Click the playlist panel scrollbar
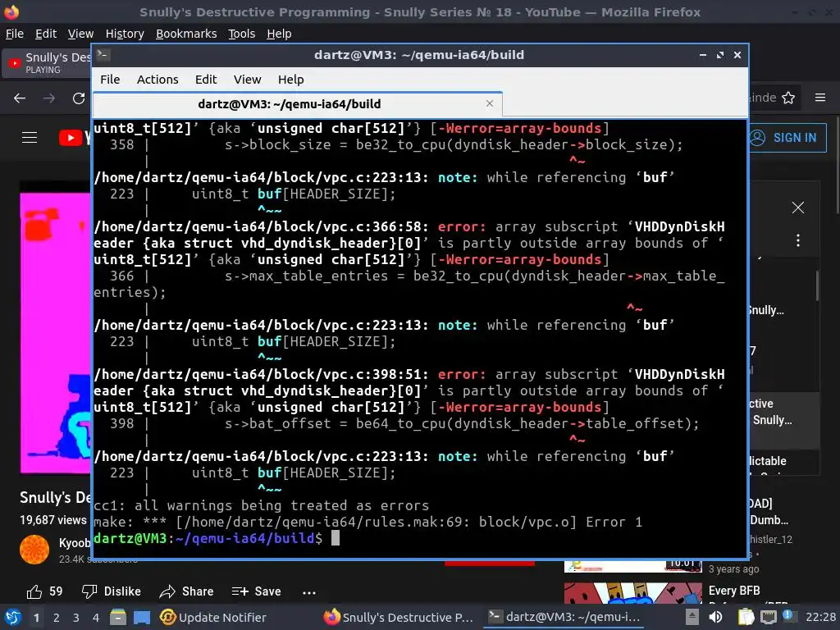 tap(817, 286)
